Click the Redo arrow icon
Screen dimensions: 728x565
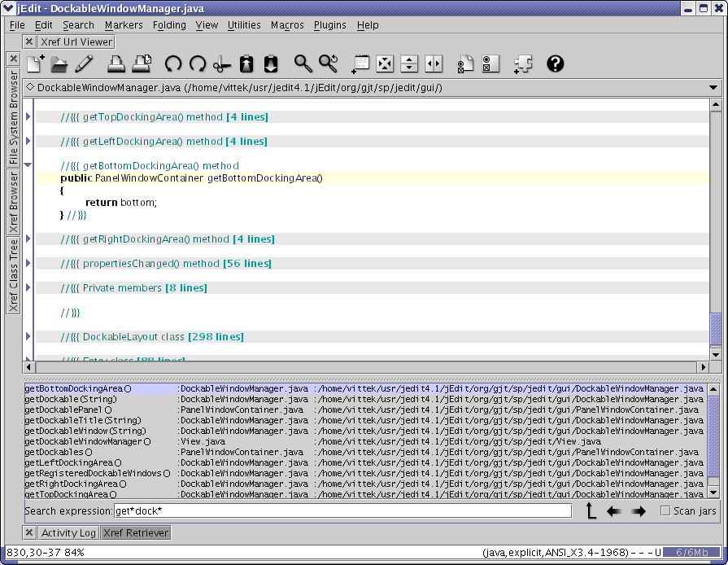point(198,64)
